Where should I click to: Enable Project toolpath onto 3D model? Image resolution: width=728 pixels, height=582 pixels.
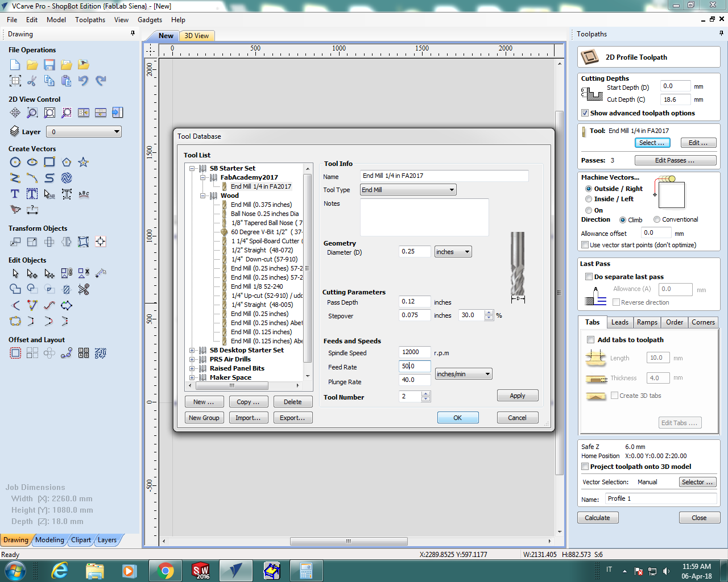tap(585, 467)
